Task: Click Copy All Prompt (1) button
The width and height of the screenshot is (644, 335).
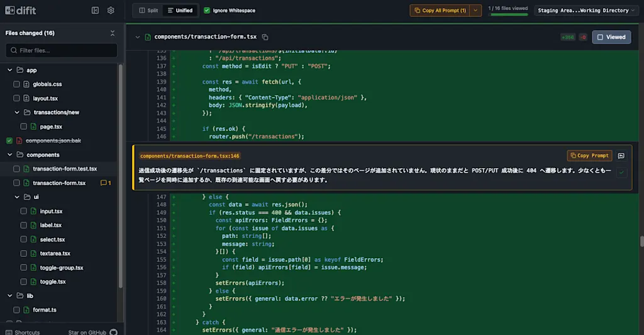Action: click(440, 10)
